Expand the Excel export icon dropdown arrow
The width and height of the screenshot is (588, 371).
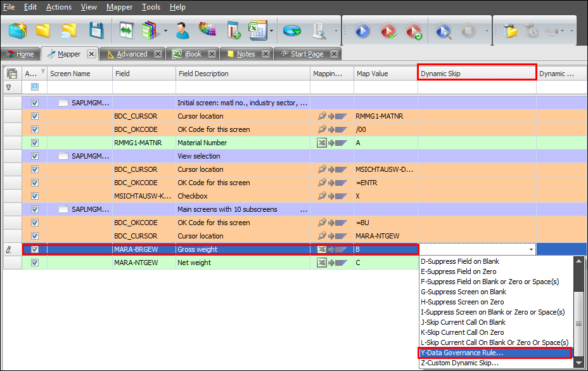pyautogui.click(x=271, y=30)
